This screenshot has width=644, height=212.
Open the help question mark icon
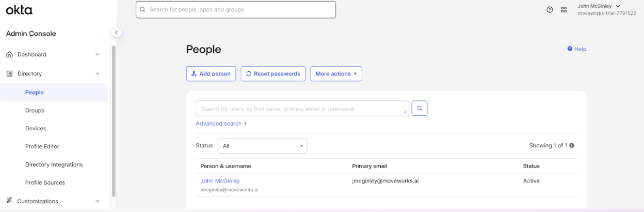click(550, 10)
